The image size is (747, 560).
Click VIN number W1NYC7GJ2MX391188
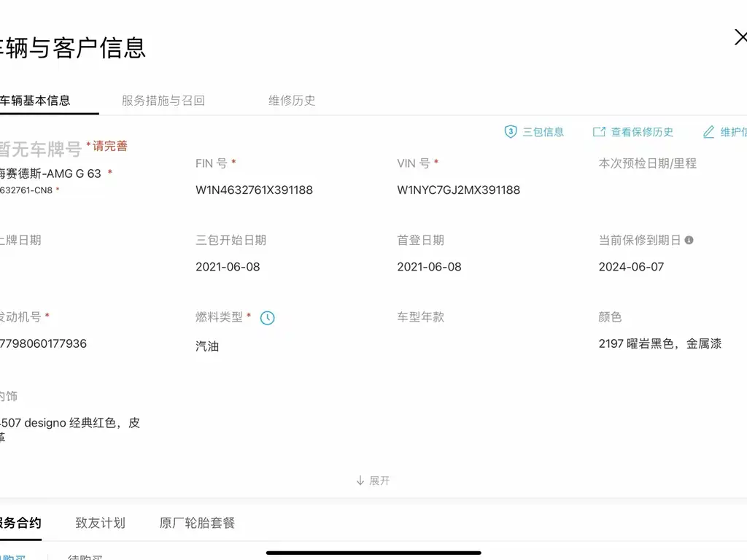click(458, 190)
